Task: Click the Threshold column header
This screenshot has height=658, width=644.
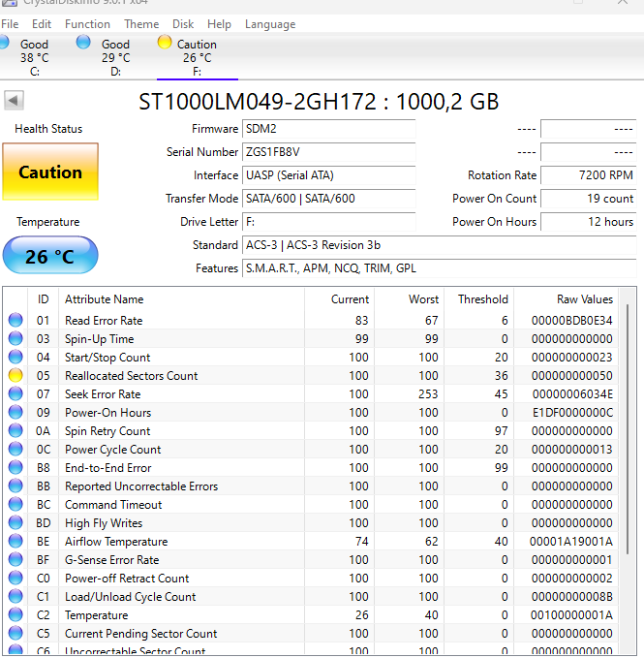Action: pos(478,299)
